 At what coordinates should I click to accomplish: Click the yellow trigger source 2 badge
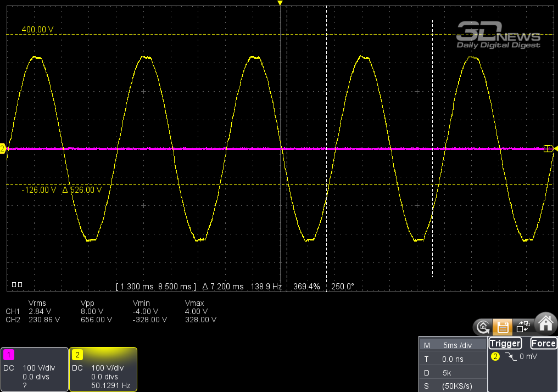(x=495, y=357)
